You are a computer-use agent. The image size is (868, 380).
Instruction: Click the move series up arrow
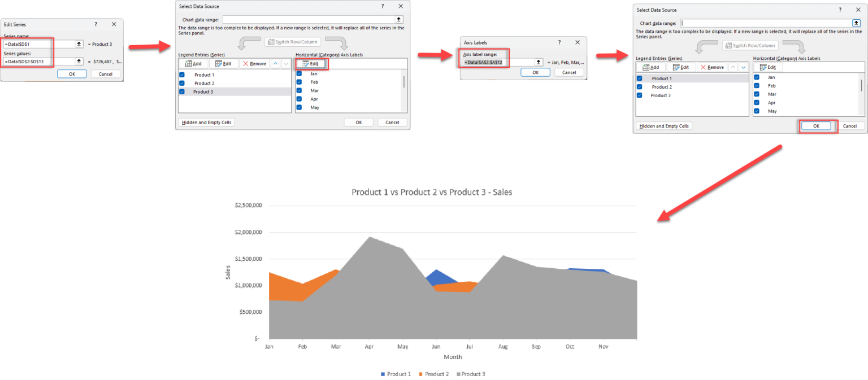(275, 63)
